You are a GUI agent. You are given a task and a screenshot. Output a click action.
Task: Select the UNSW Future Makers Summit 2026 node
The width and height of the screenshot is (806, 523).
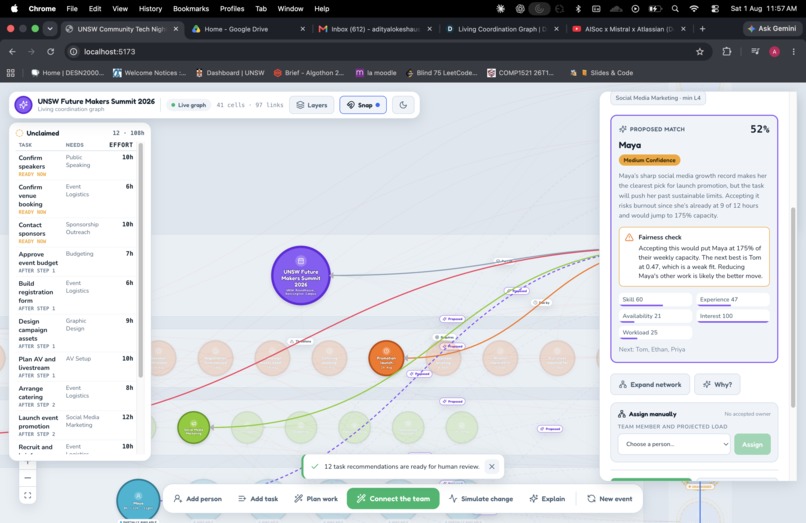tap(301, 275)
